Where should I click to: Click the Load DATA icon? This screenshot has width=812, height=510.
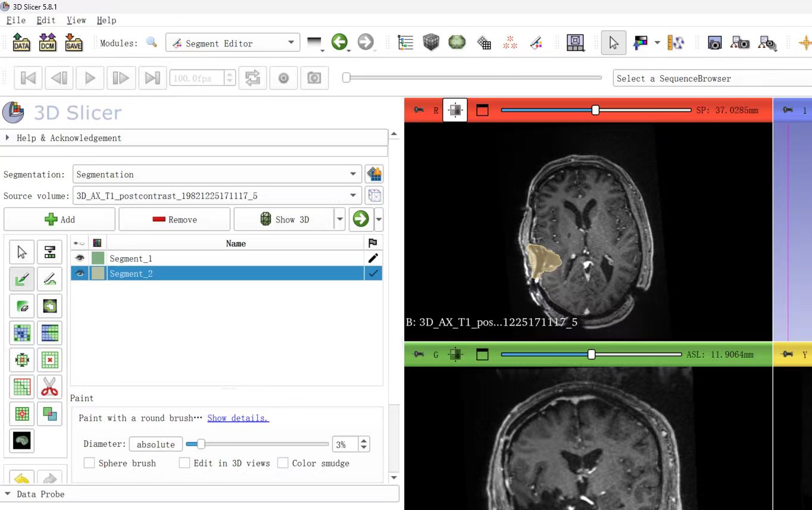[x=21, y=43]
